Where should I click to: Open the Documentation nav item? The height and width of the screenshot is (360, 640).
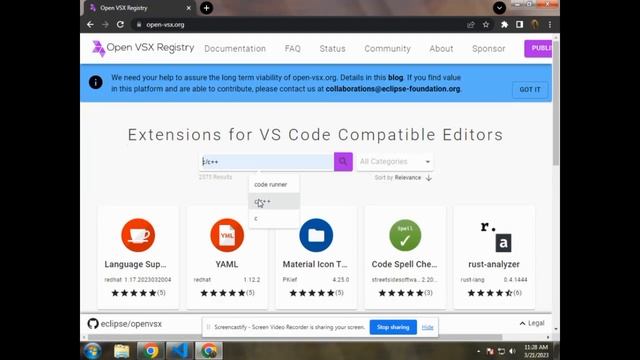[x=235, y=49]
